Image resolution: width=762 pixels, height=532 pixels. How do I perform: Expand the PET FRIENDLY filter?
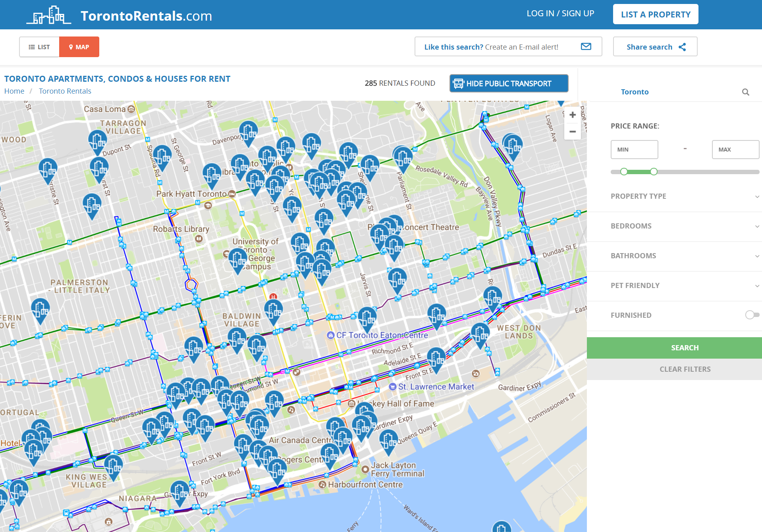[685, 286]
